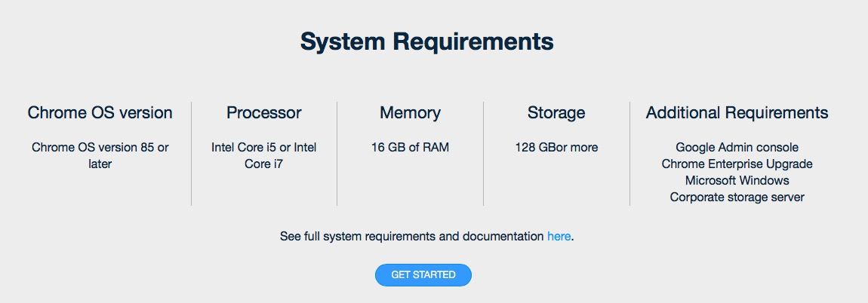Screen dimensions: 868x303
Task: Click the System Requirements heading
Action: pyautogui.click(x=426, y=41)
